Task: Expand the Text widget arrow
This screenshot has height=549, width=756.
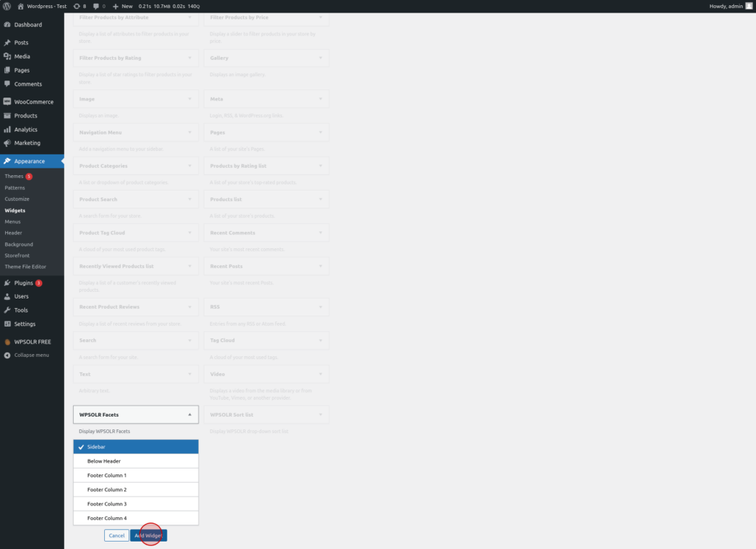Action: pyautogui.click(x=190, y=375)
